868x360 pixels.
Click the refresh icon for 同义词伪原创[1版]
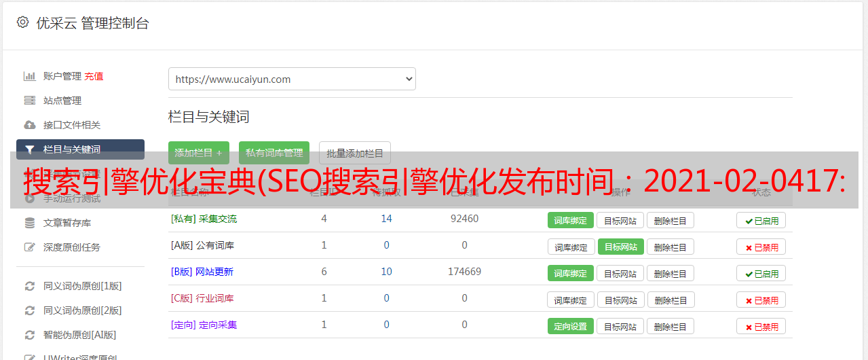point(30,286)
